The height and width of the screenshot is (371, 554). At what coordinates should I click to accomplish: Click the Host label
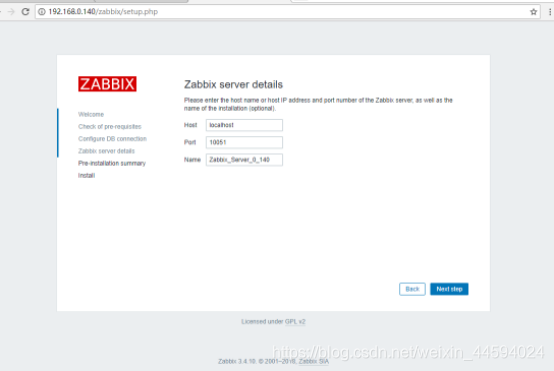click(190, 125)
